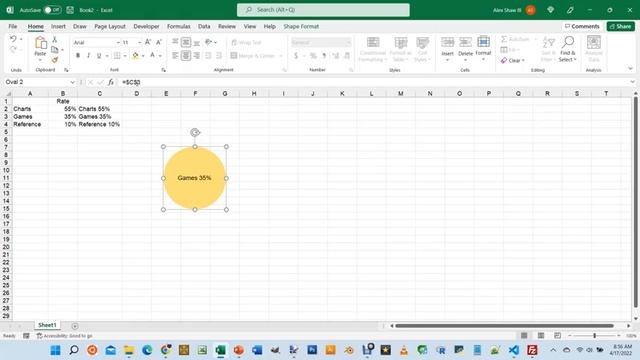Toggle Top Align vertical alignment

click(175, 42)
